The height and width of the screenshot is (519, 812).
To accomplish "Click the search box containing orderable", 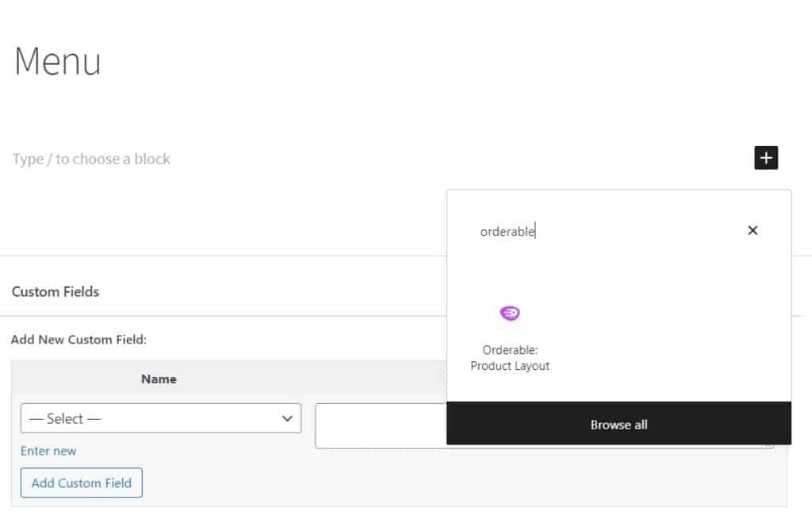I will click(555, 230).
